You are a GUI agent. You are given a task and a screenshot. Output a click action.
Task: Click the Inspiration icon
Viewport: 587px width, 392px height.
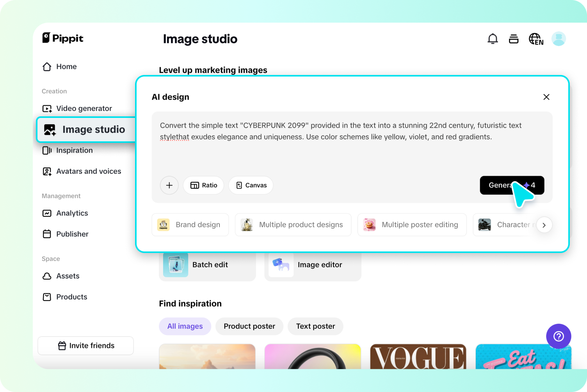[x=47, y=150]
